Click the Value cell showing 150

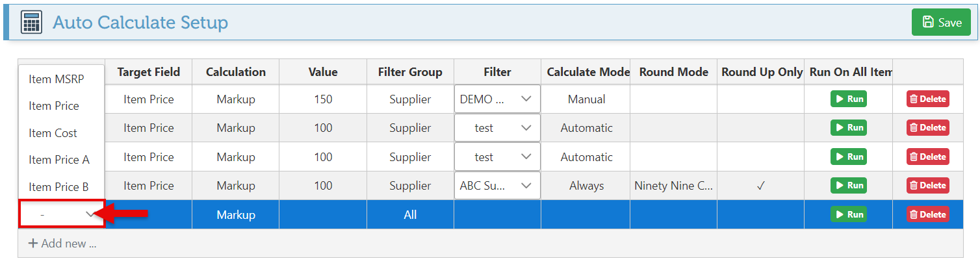point(323,99)
